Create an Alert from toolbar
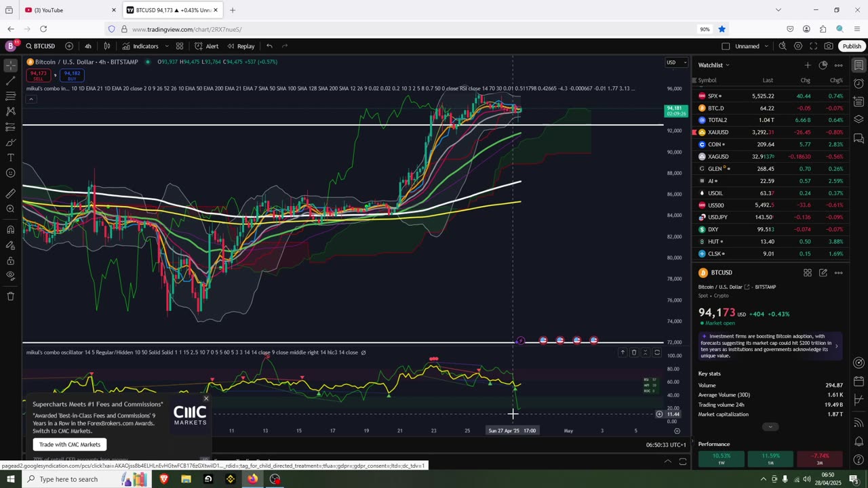 206,46
